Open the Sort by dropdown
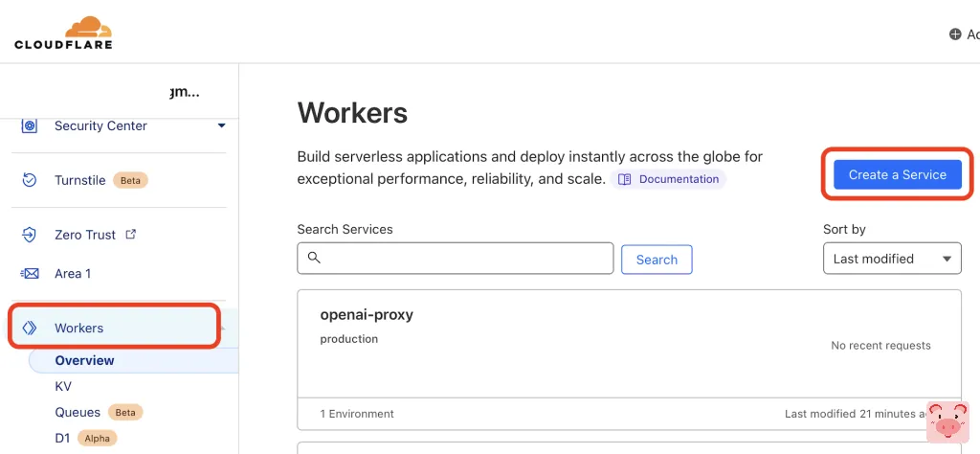 click(x=892, y=259)
